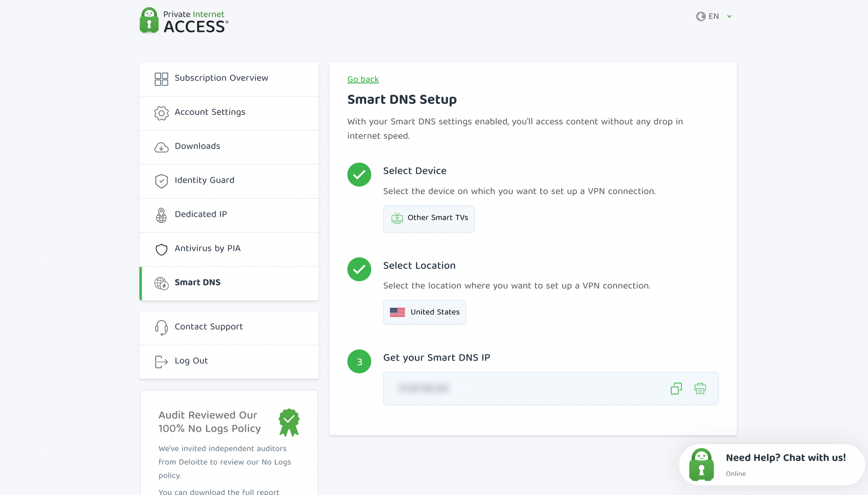Click the Private Internet Access logo
This screenshot has height=495, width=868.
point(184,20)
